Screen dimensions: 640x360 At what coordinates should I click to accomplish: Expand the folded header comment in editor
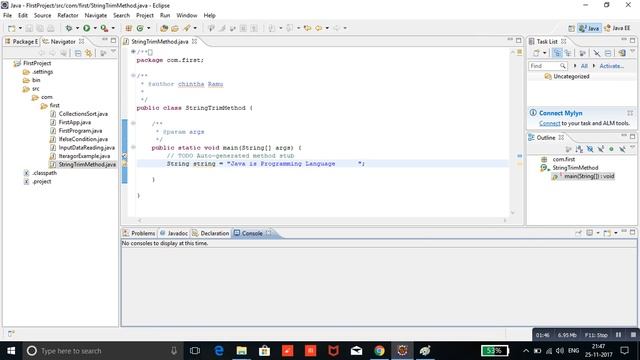click(x=133, y=52)
